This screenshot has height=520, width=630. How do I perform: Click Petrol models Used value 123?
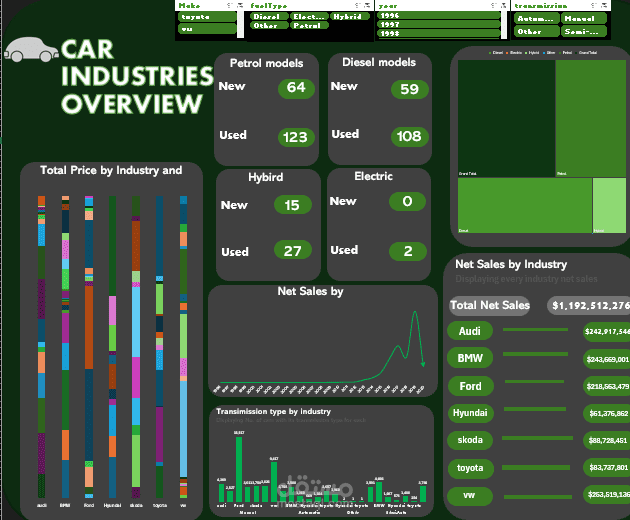click(x=296, y=137)
